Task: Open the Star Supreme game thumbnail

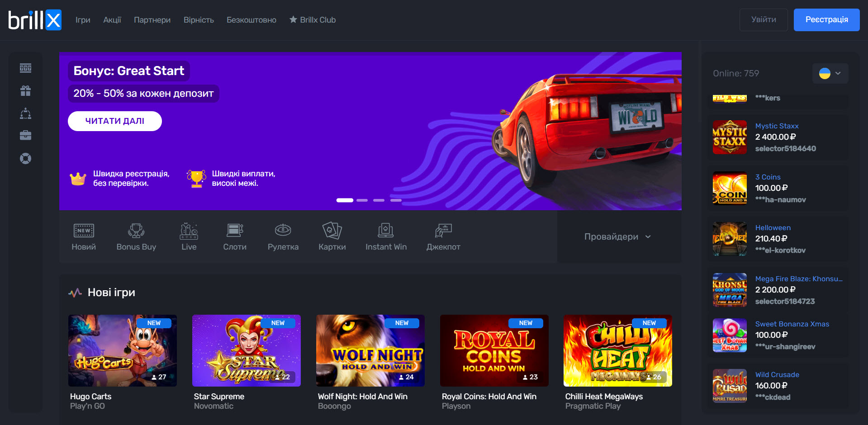Action: tap(247, 350)
